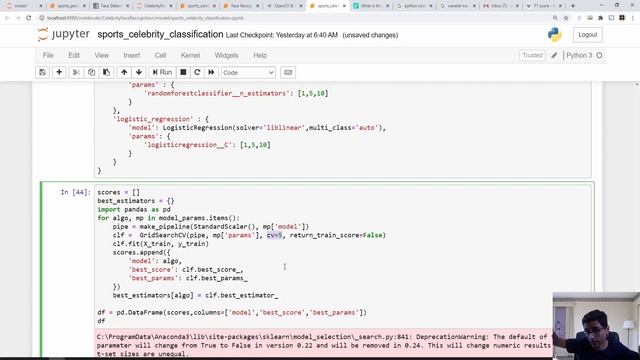The height and width of the screenshot is (360, 640).
Task: Move selected cell down arrow
Action: (139, 72)
